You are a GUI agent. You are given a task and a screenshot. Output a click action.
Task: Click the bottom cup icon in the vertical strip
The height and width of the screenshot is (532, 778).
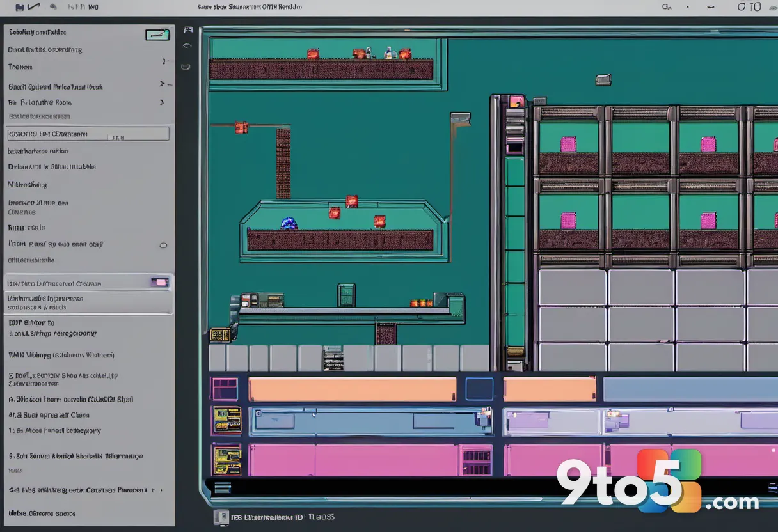186,66
